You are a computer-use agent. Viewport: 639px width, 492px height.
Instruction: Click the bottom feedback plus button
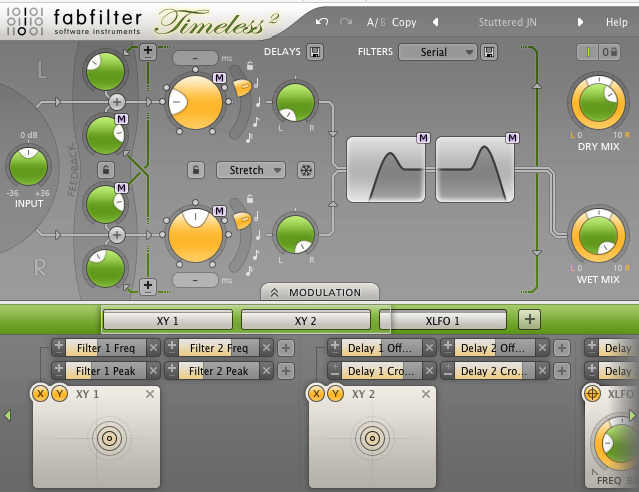pyautogui.click(x=148, y=286)
